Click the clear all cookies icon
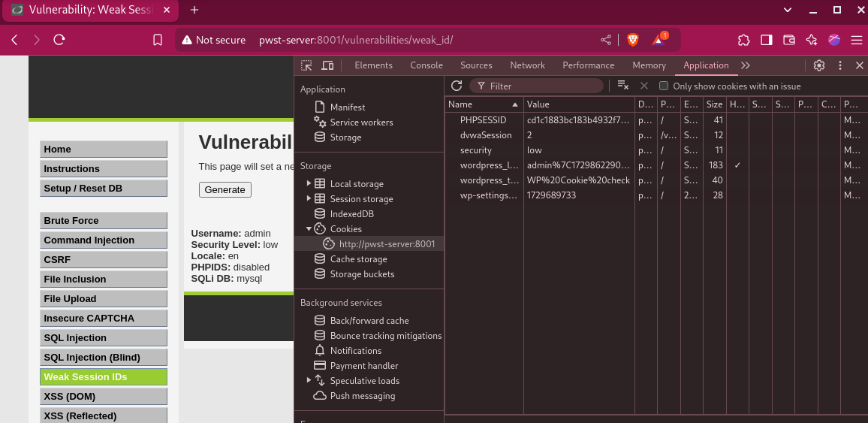This screenshot has width=868, height=423. click(x=622, y=86)
